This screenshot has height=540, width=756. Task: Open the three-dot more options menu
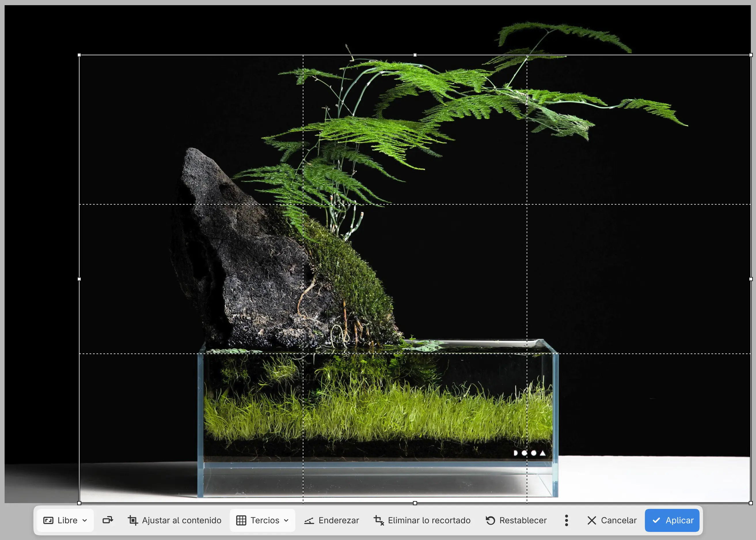[566, 520]
